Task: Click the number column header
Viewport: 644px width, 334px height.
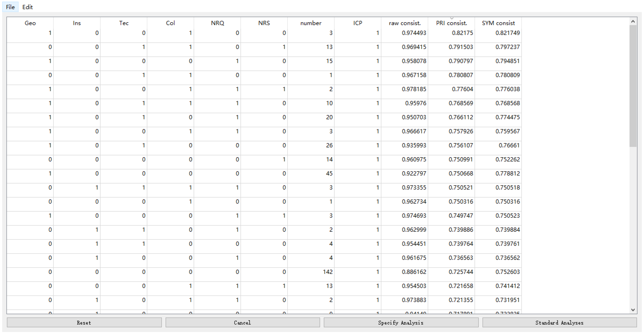Action: tap(311, 23)
